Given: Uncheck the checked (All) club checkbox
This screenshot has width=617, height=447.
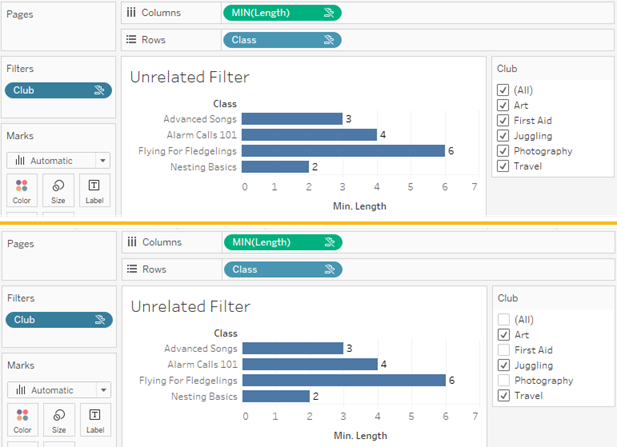Looking at the screenshot, I should [503, 90].
